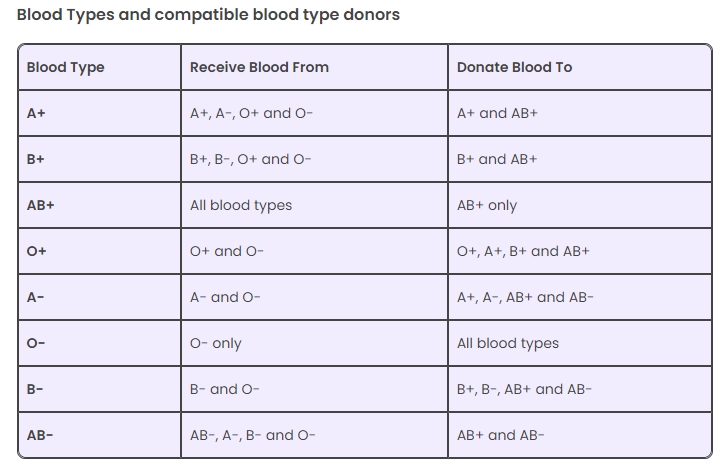Select the "All blood types" cell in O- row
This screenshot has width=721, height=474.
pyautogui.click(x=508, y=343)
